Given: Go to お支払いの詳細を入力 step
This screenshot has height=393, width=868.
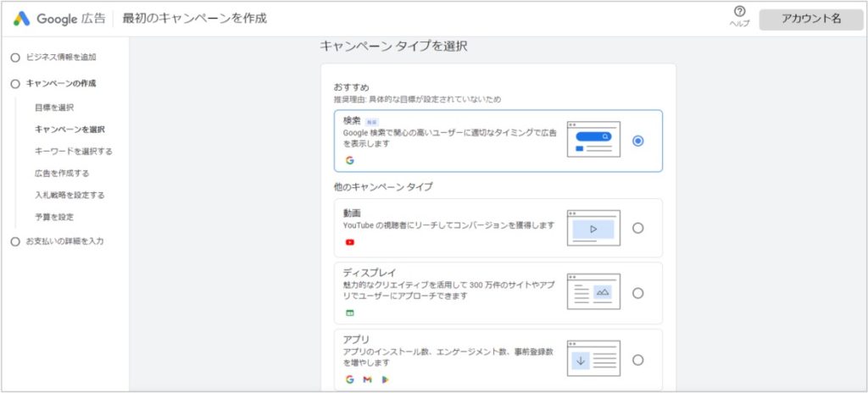Looking at the screenshot, I should point(64,241).
